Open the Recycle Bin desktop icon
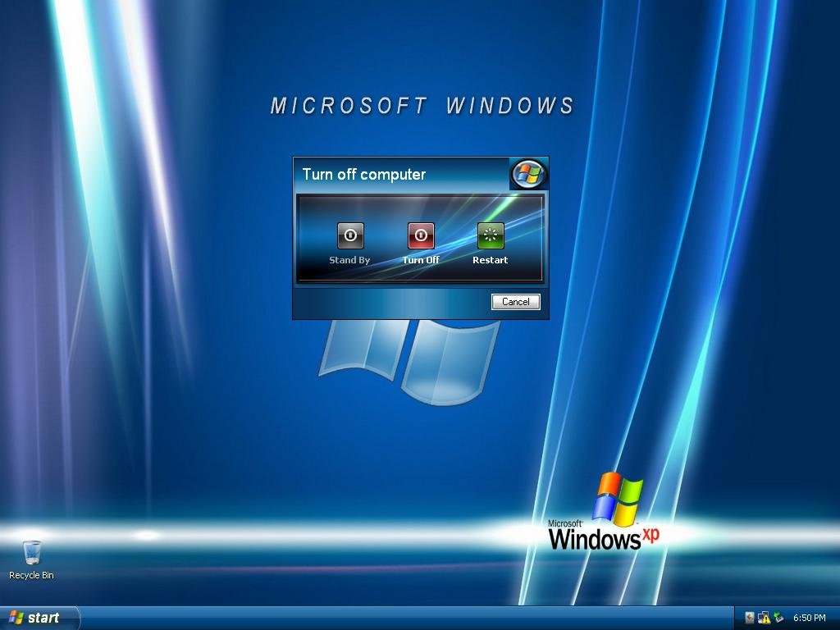 (32, 552)
